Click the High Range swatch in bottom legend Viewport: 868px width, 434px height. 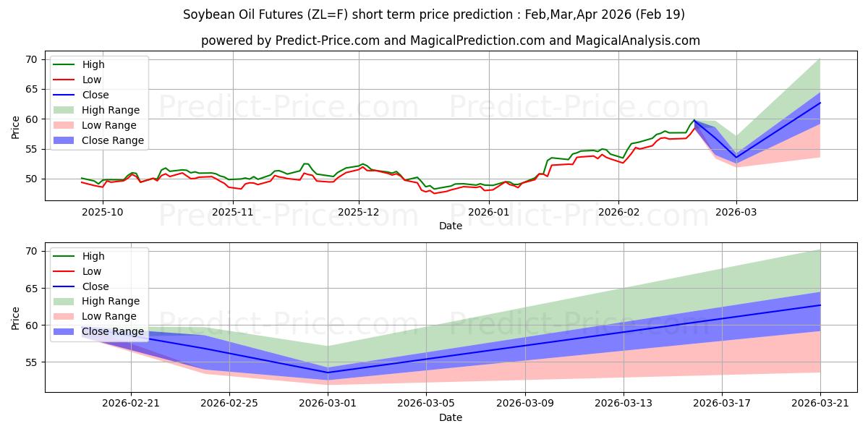[x=65, y=301]
